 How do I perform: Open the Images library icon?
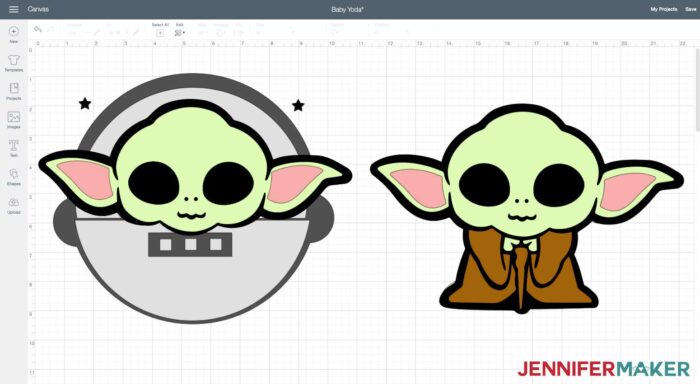click(x=14, y=120)
